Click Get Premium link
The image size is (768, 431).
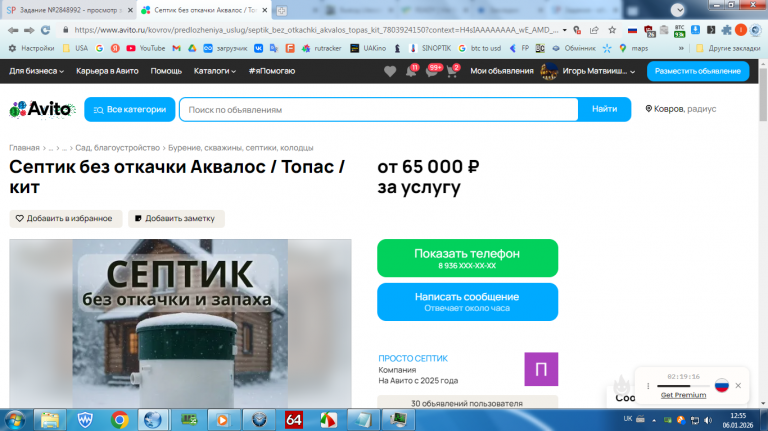click(x=683, y=395)
